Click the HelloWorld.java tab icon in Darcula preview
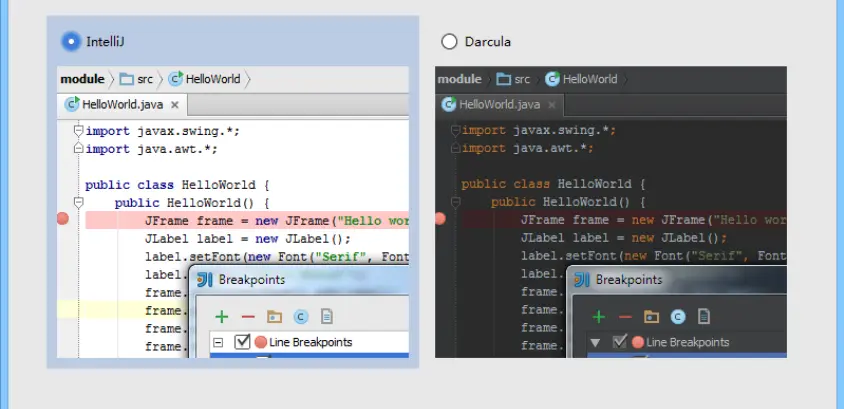The width and height of the screenshot is (844, 409). 448,104
